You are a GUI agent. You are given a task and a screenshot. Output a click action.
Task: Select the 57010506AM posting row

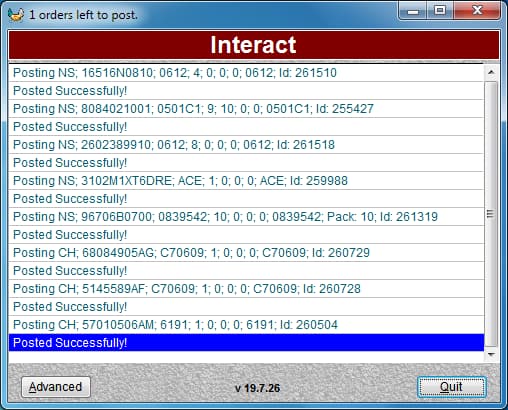click(246, 325)
